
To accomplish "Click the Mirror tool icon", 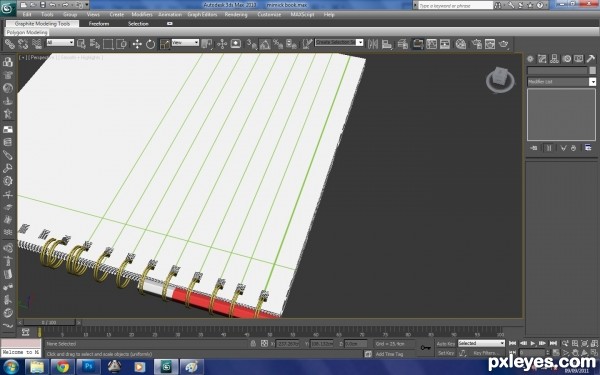I will coord(373,44).
